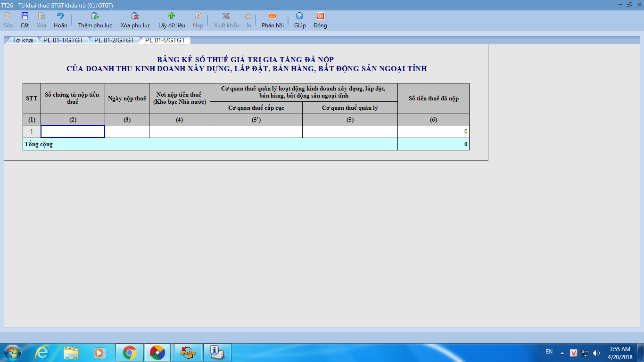Click the EN language indicator in tray
Viewport: 644px width, 362px height.
pyautogui.click(x=549, y=352)
